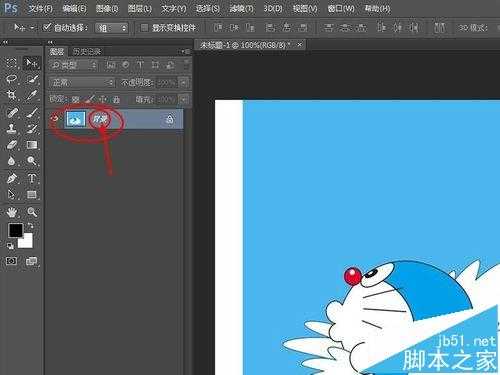Select the Hand tool
This screenshot has width=500, height=375.
point(11,212)
